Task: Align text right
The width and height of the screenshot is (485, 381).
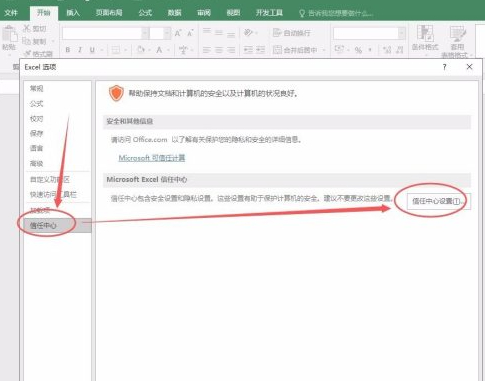Action: coord(231,50)
